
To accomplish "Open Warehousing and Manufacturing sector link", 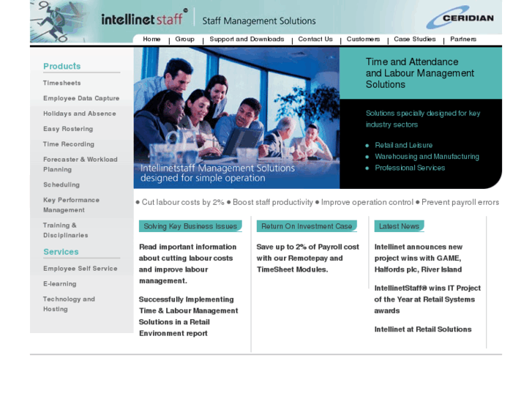I will pos(427,157).
